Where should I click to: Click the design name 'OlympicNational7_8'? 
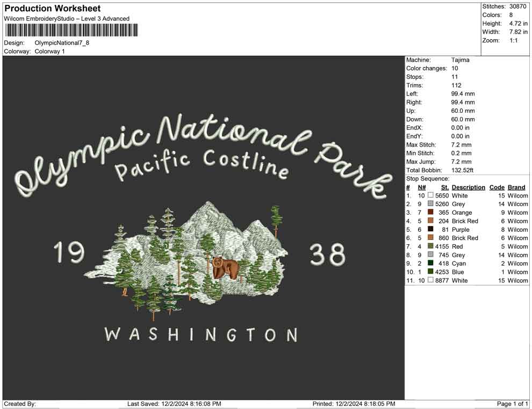tap(62, 43)
